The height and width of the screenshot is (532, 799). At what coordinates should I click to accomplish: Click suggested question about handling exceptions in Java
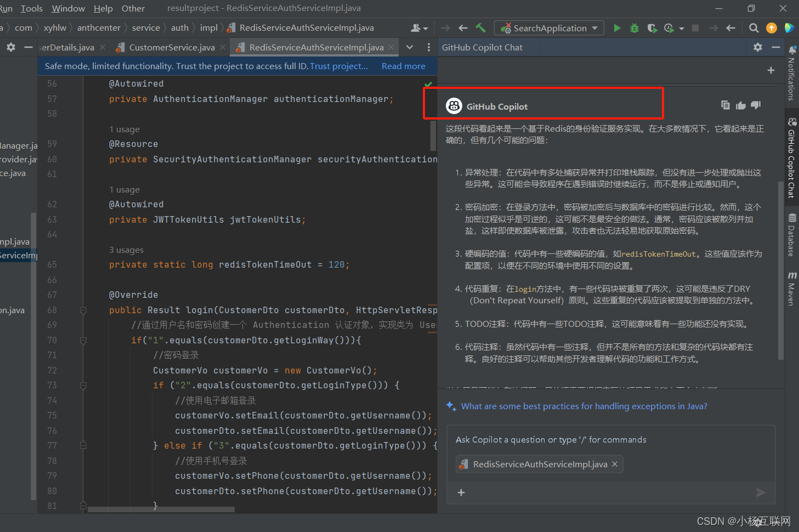click(x=584, y=406)
